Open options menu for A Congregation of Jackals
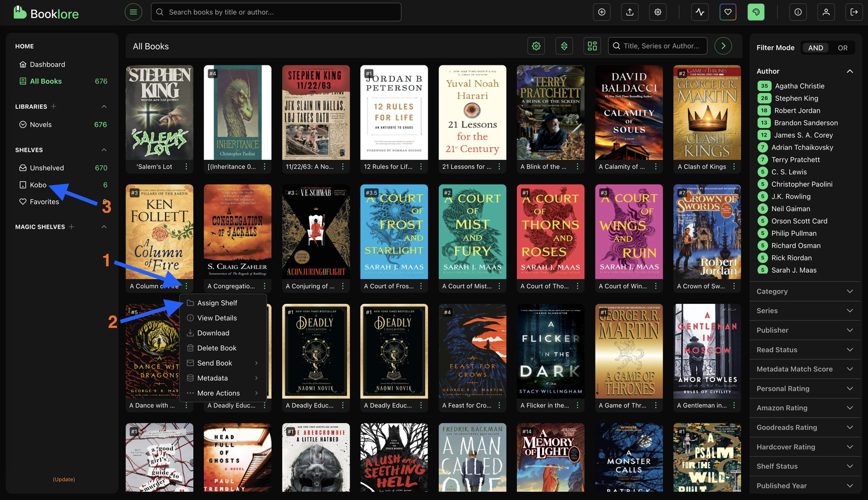This screenshot has width=868, height=500. click(x=264, y=286)
